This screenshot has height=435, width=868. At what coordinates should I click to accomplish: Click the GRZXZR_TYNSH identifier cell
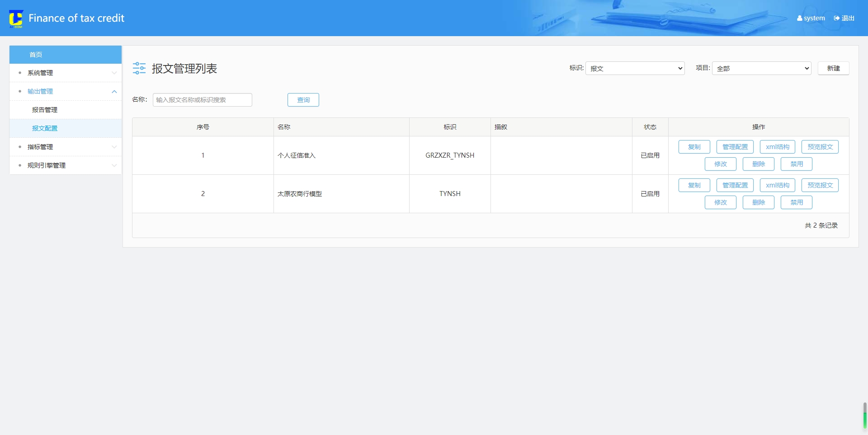point(450,155)
